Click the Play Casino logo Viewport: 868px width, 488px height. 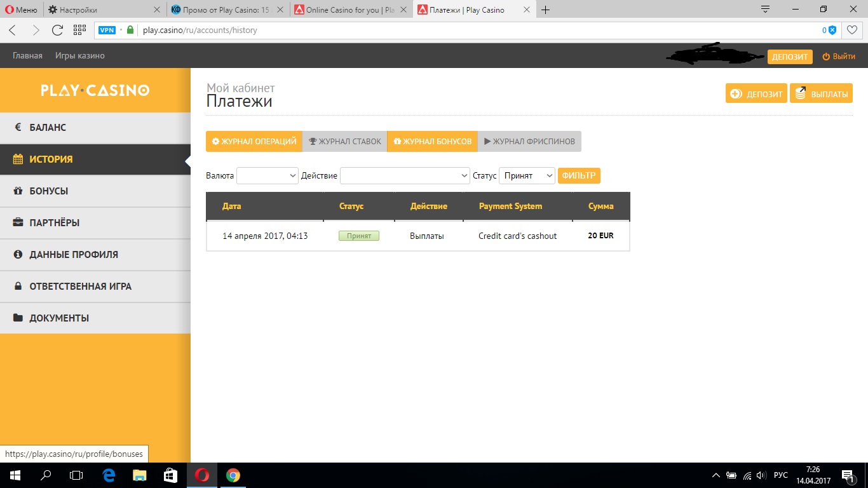click(95, 90)
